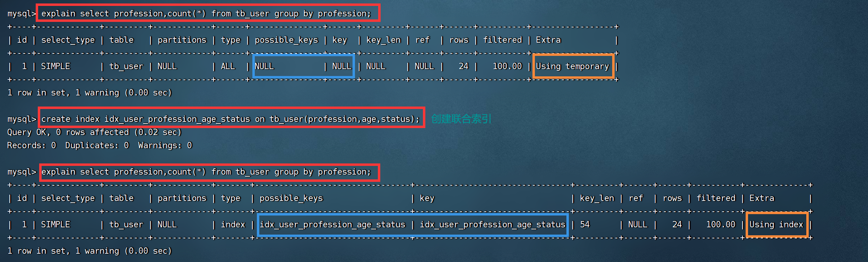Click idx_user_profession_age_status under the key column
The width and height of the screenshot is (868, 262).
493,225
